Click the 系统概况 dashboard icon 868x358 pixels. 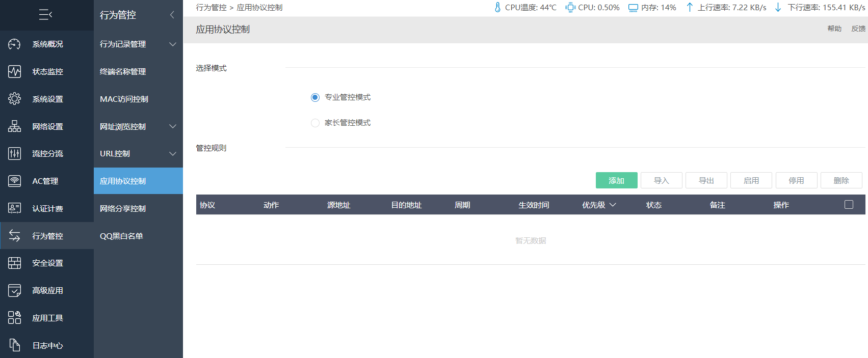tap(14, 44)
